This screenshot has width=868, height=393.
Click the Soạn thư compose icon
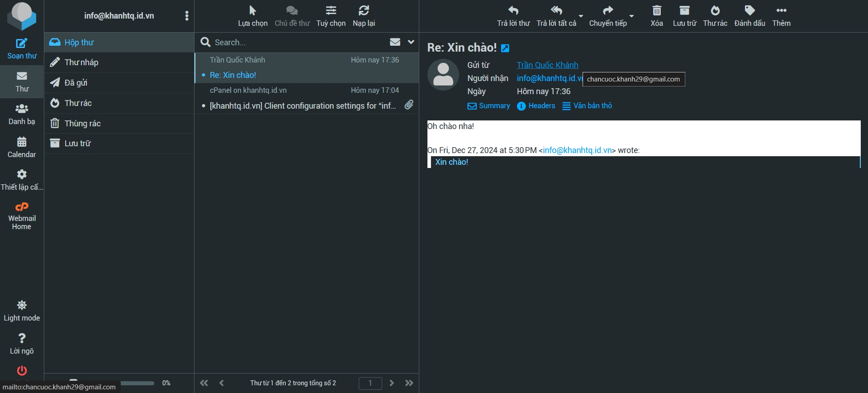pos(22,43)
